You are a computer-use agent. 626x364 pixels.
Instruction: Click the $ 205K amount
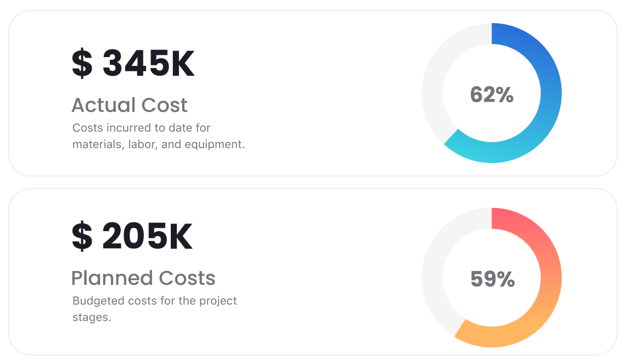pos(132,237)
